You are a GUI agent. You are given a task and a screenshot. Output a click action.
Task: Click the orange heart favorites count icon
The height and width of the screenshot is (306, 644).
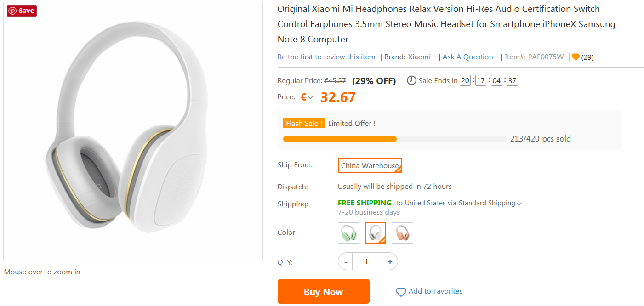point(576,57)
